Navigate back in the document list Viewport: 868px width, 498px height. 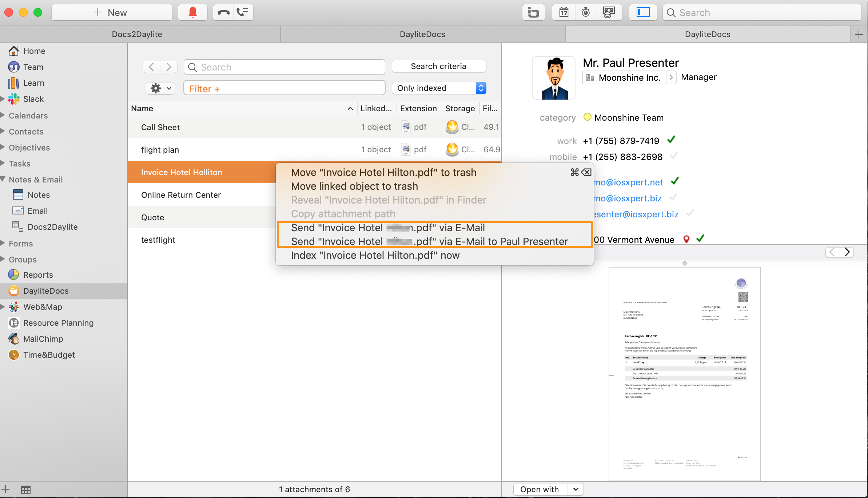[x=152, y=67]
